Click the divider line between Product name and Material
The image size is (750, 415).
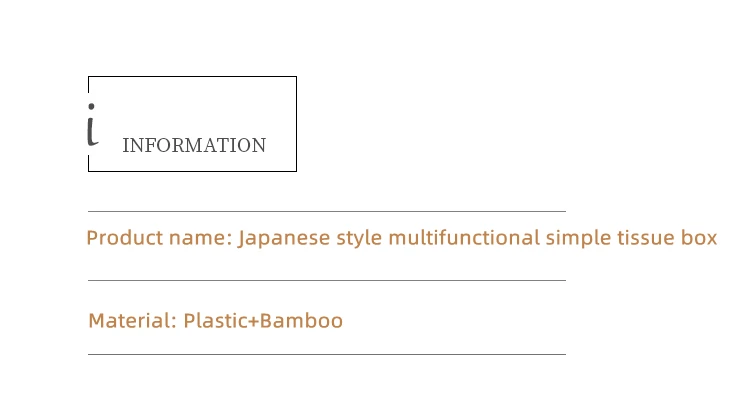327,280
